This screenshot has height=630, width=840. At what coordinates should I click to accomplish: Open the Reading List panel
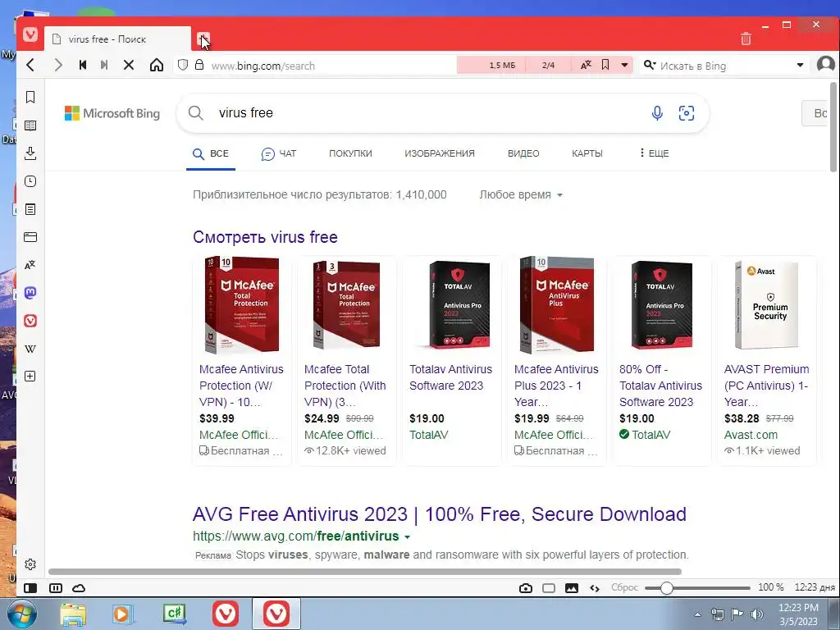pos(30,126)
